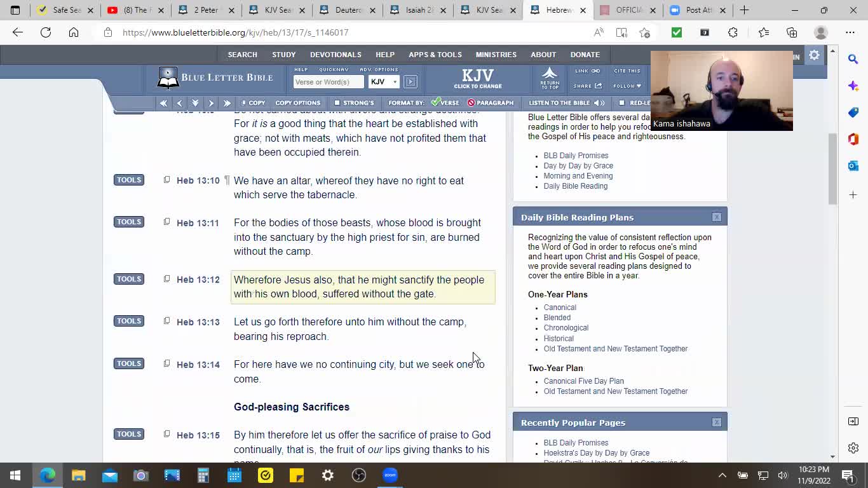This screenshot has height=488, width=868.
Task: Click the double-down chevron navigation icon
Action: tap(195, 103)
